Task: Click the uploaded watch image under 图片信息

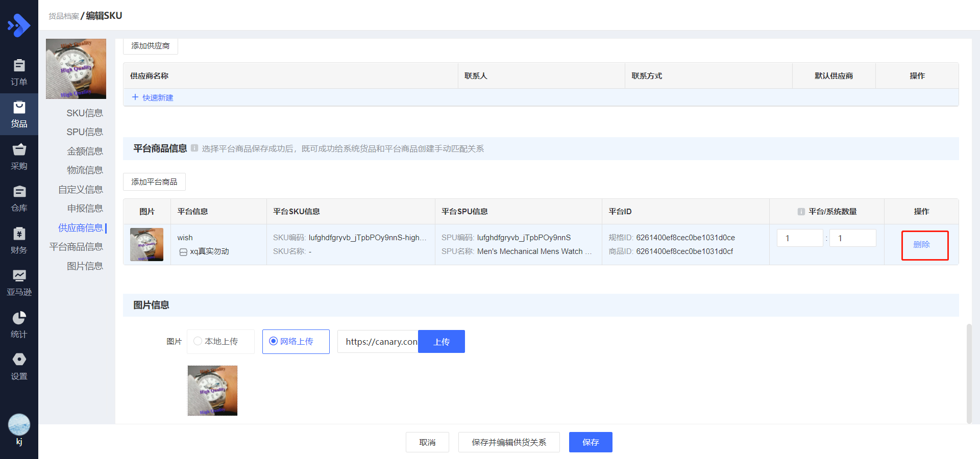Action: pyautogui.click(x=212, y=391)
